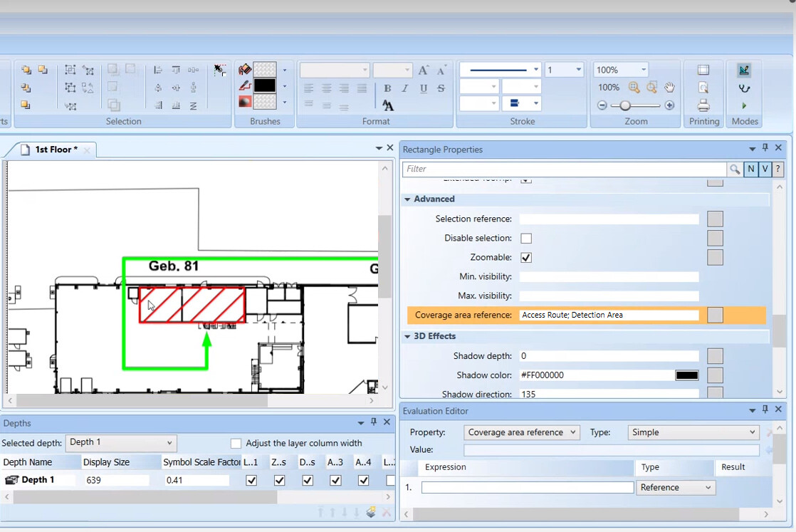The width and height of the screenshot is (796, 532).
Task: Open the Selected depth dropdown
Action: point(169,442)
